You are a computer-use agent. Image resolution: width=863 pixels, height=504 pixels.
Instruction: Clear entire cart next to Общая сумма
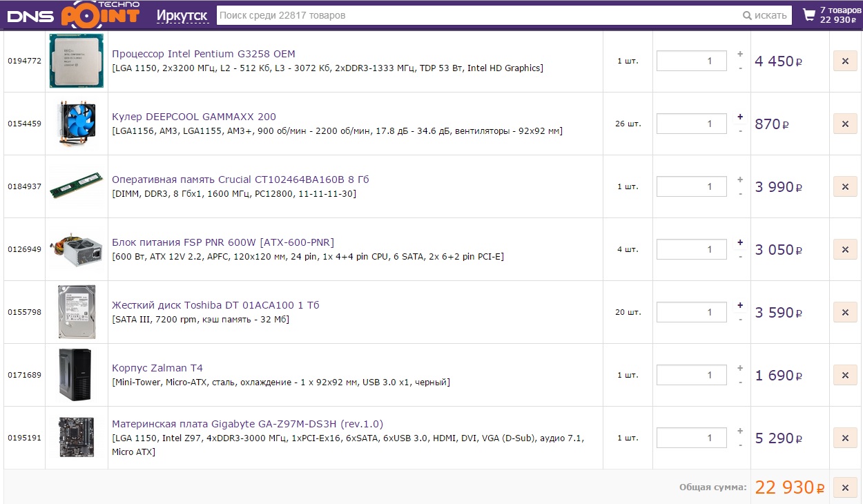coord(845,487)
